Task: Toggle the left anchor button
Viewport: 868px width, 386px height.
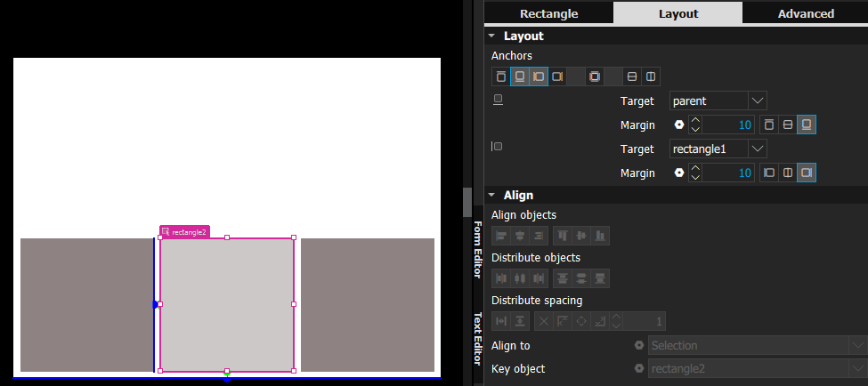Action: pyautogui.click(x=538, y=76)
